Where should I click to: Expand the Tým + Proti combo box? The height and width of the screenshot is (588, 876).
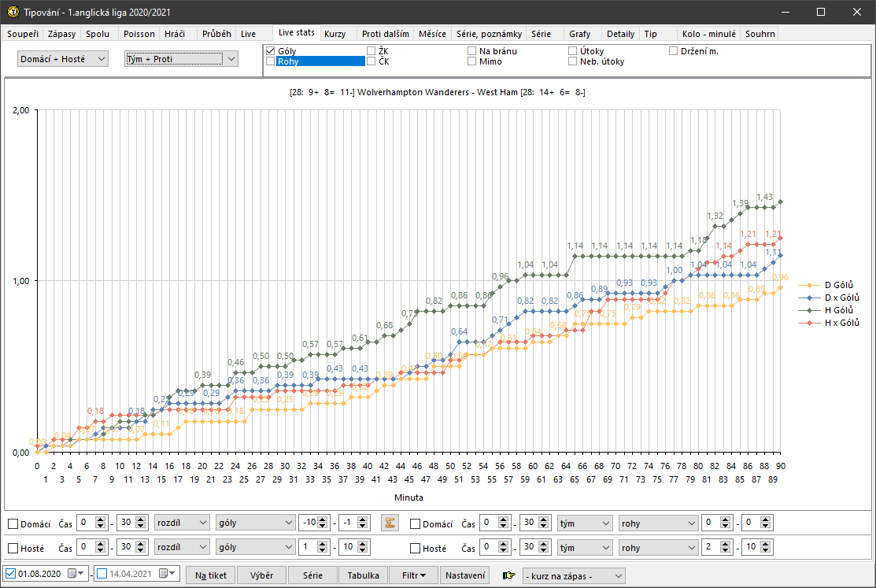coord(181,59)
